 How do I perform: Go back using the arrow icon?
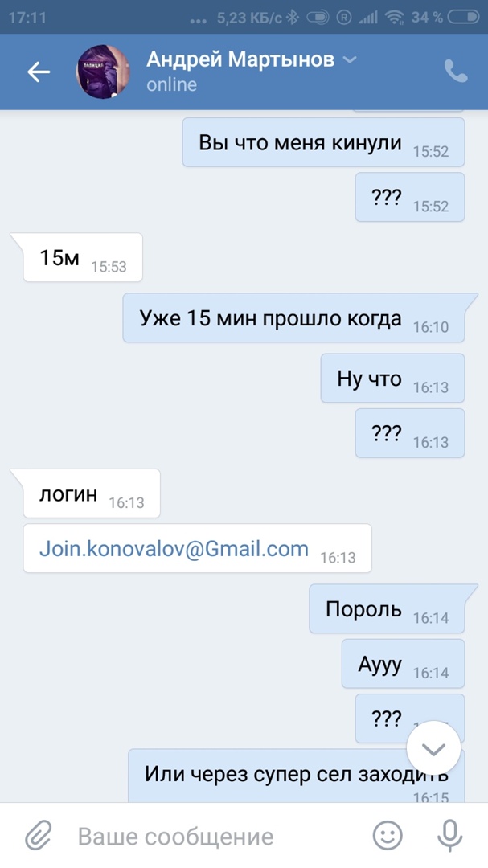pos(39,72)
